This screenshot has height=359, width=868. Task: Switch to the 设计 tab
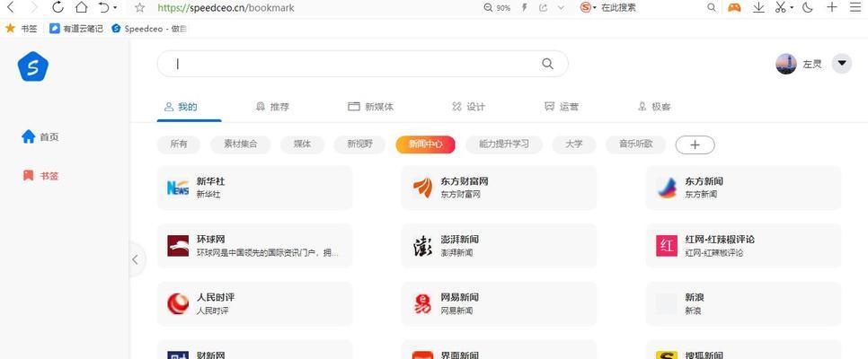click(x=468, y=107)
